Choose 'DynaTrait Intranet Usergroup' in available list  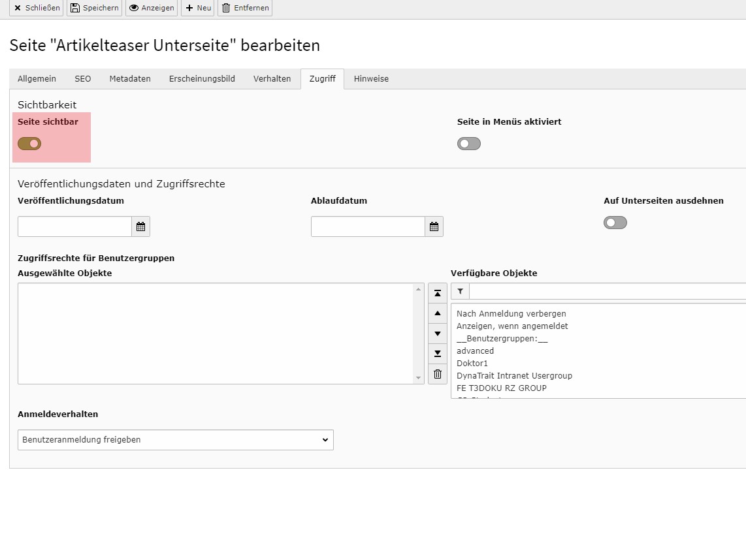[514, 376]
